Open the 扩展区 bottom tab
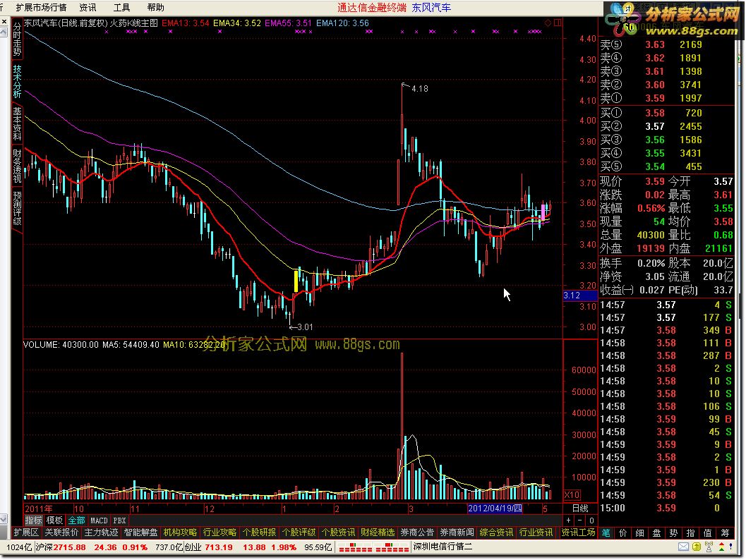 click(25, 532)
